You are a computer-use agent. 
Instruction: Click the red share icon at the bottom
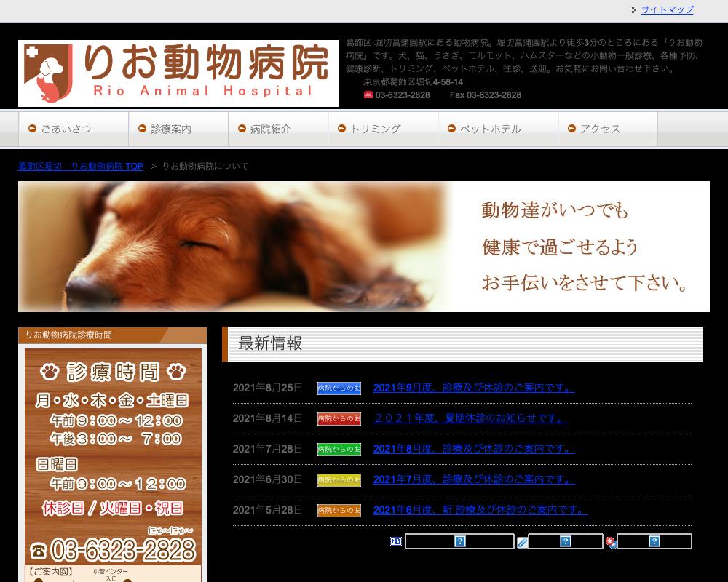[610, 538]
